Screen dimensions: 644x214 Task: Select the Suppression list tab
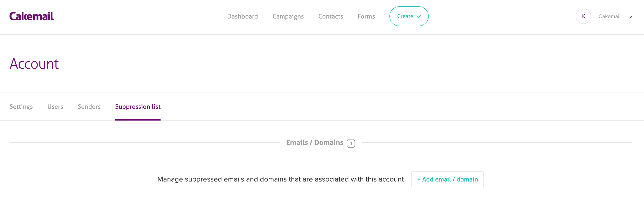(x=138, y=107)
